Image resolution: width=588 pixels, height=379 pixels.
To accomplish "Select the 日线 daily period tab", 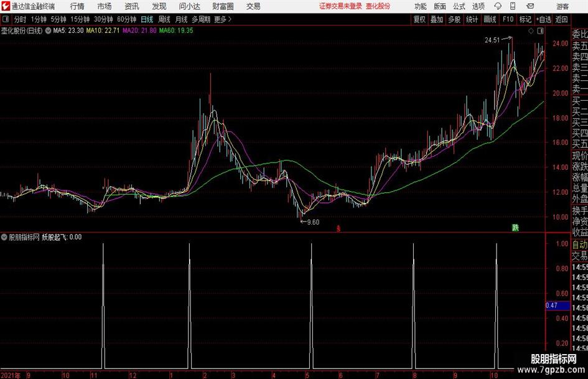I will (147, 19).
